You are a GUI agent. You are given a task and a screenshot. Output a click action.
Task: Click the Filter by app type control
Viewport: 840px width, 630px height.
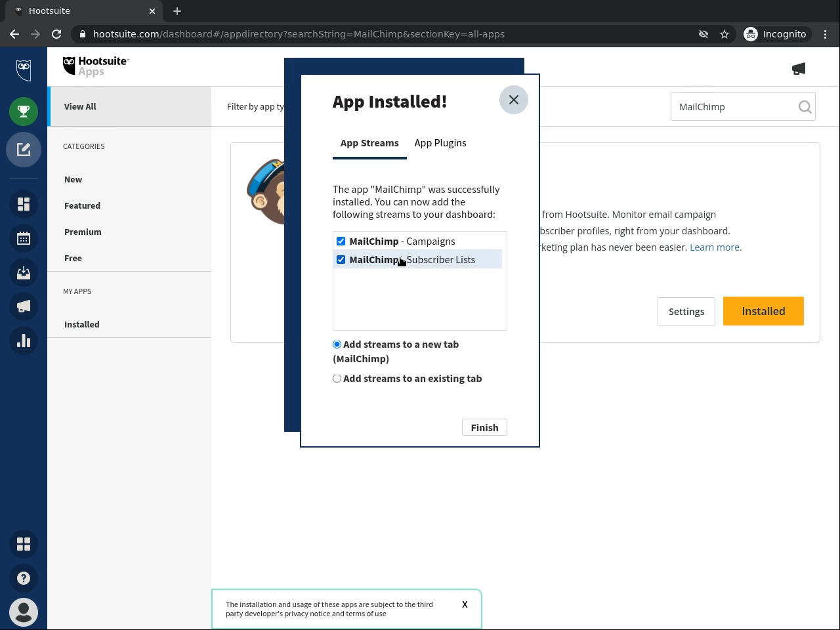pyautogui.click(x=256, y=107)
